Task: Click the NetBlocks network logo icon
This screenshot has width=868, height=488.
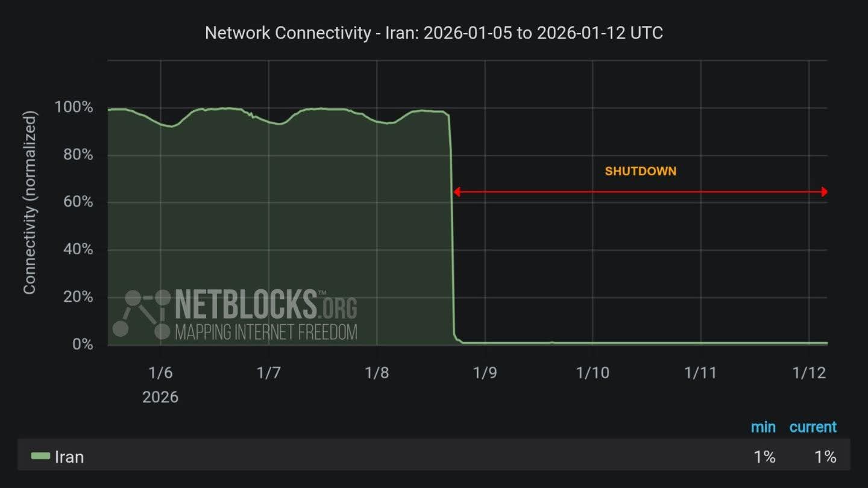Action: [142, 313]
